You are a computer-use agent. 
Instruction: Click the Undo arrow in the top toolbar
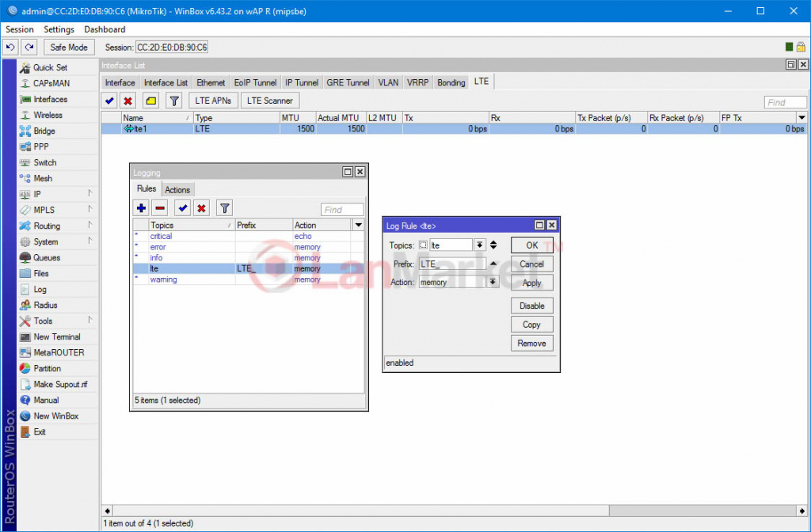coord(10,47)
